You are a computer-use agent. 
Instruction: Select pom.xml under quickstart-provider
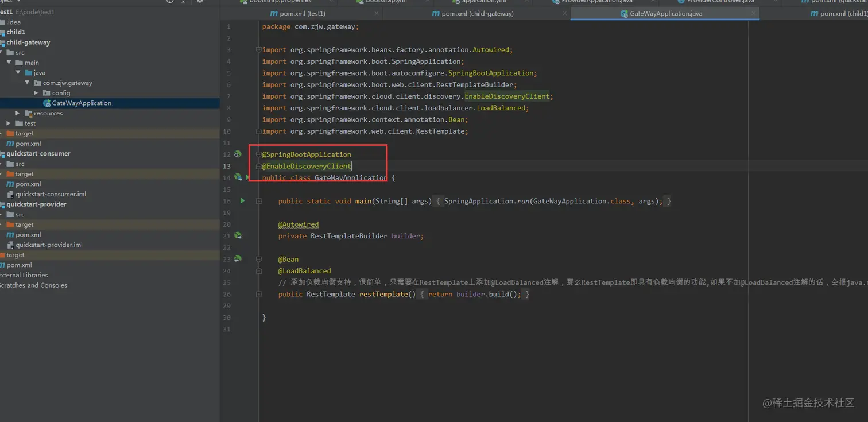click(28, 235)
